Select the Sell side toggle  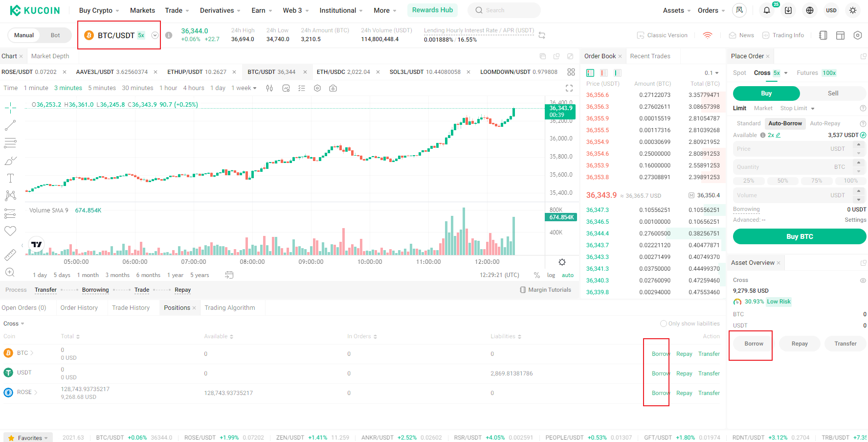click(x=833, y=93)
